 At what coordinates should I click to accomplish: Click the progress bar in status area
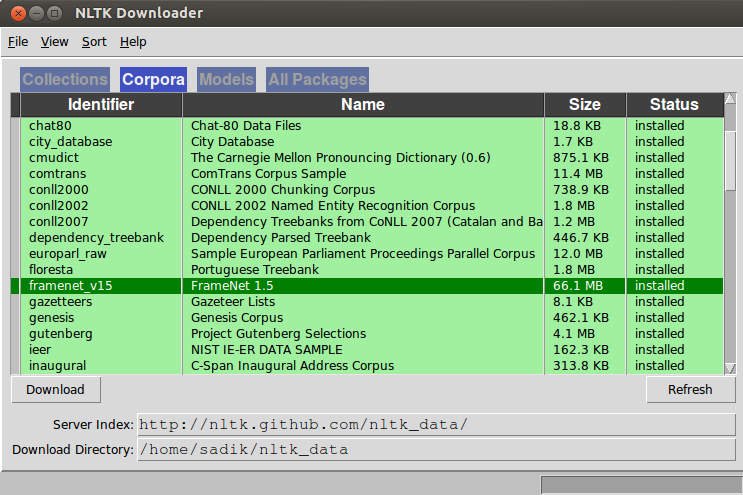(x=642, y=485)
